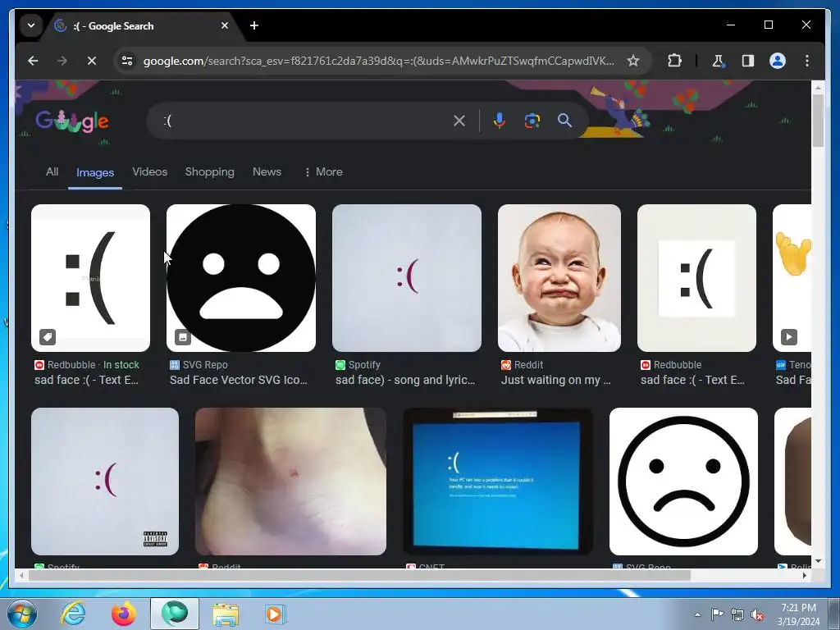Screen dimensions: 840x630
Task: Click the Redbubble In stock source link
Action: 87,365
